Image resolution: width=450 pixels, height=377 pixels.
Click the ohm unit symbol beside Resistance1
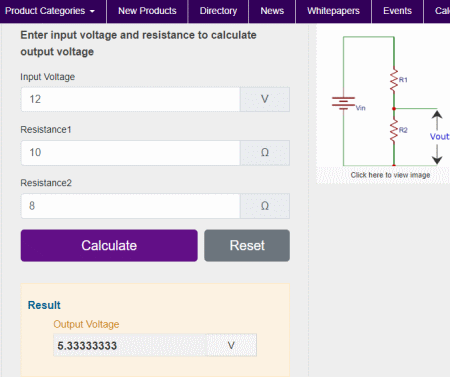click(x=265, y=153)
